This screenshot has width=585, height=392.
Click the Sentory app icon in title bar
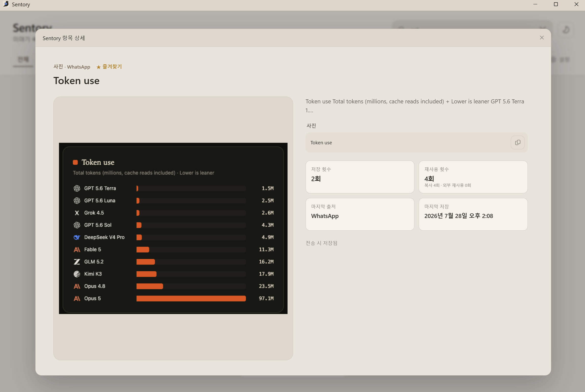coord(6,4)
